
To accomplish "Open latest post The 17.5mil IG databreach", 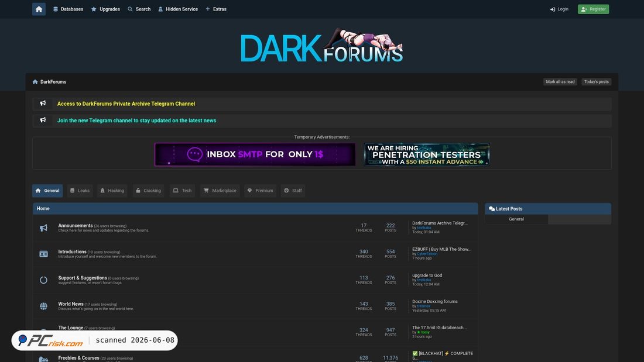I will point(439,327).
